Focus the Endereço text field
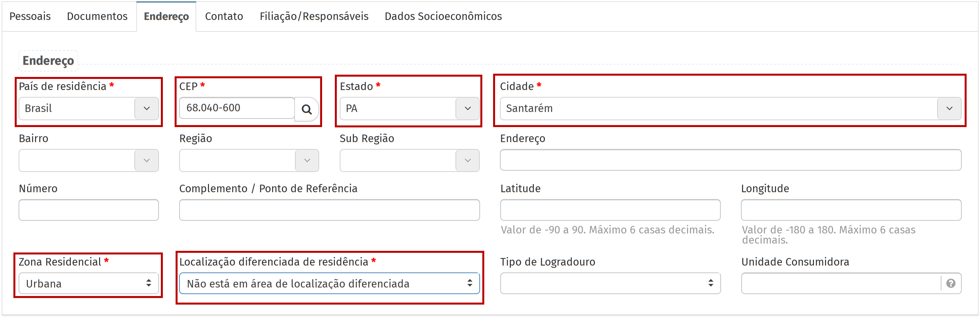 [731, 160]
